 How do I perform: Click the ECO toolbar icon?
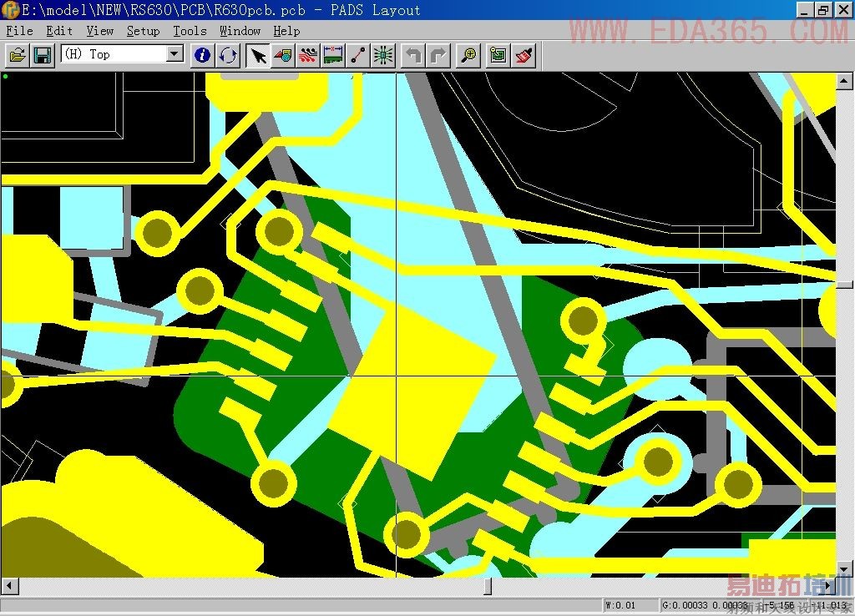[x=358, y=55]
